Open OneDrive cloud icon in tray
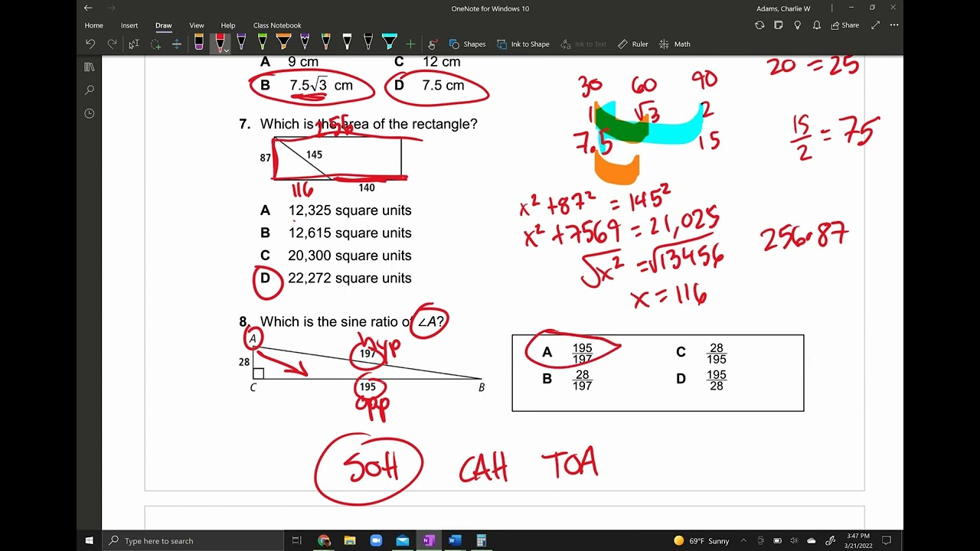980x551 pixels. point(812,541)
